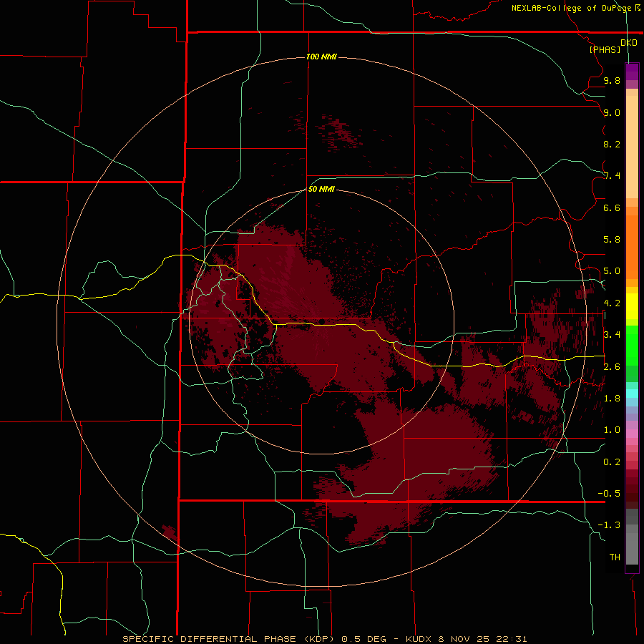644x644 pixels.
Task: Pick the orange segment of the color bar
Action: point(632,248)
